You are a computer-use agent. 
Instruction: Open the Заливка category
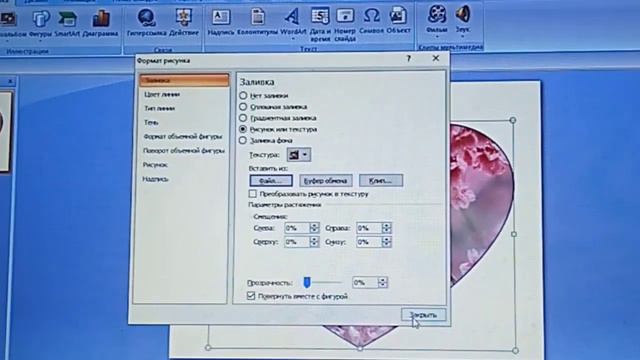(x=184, y=80)
